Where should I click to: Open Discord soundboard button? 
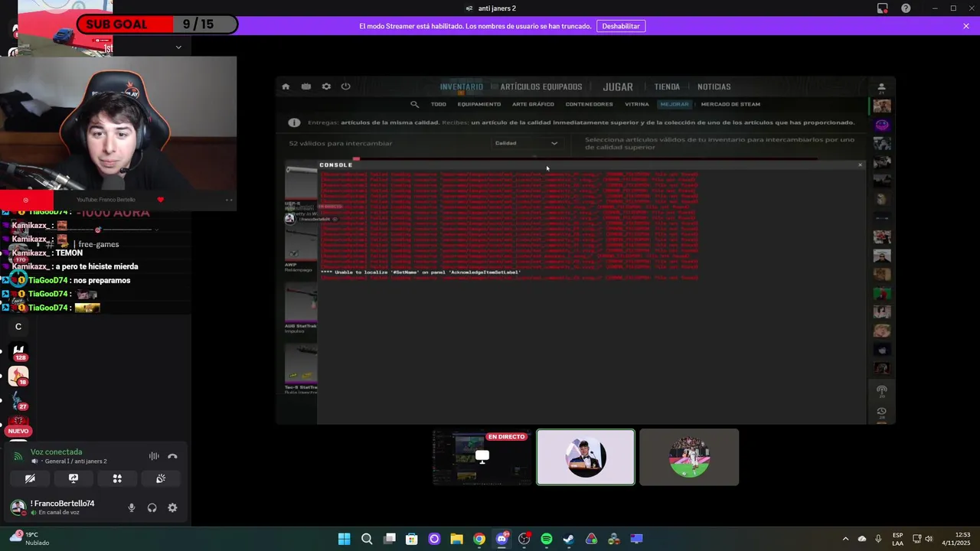(x=161, y=478)
